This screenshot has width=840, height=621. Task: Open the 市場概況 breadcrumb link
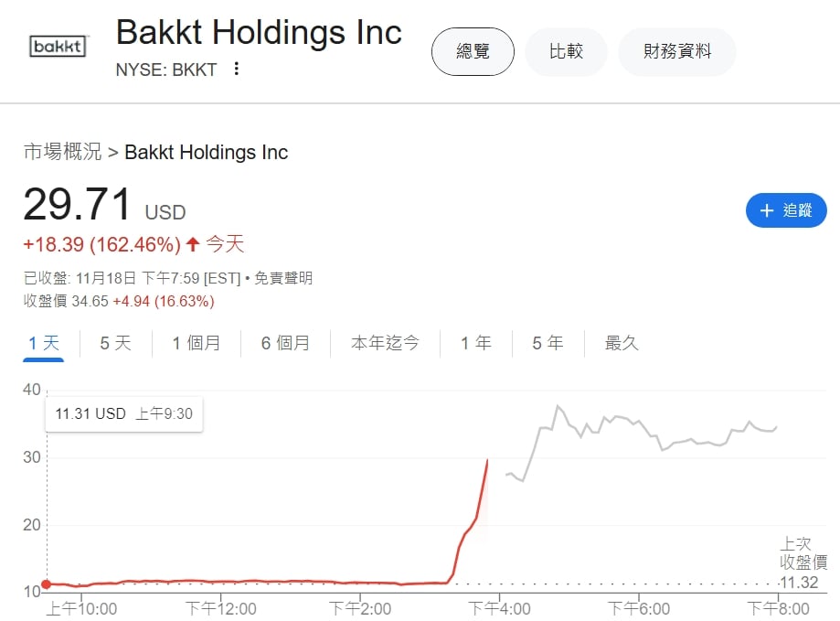[62, 152]
